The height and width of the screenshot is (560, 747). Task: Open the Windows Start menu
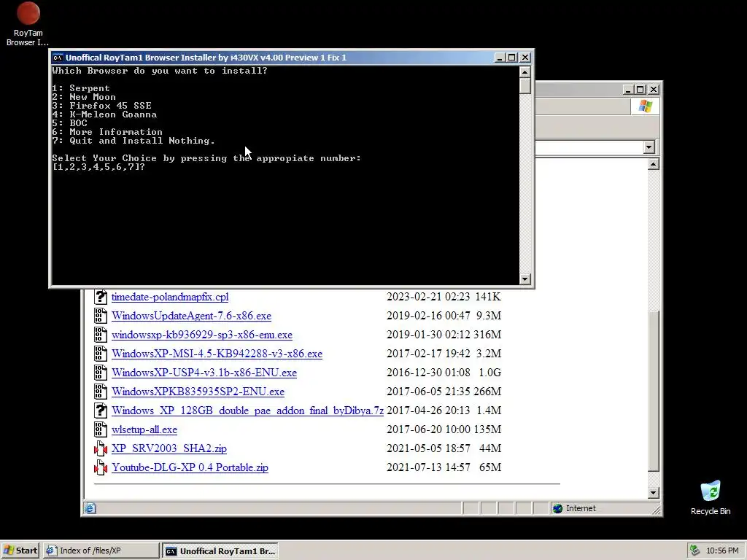20,551
